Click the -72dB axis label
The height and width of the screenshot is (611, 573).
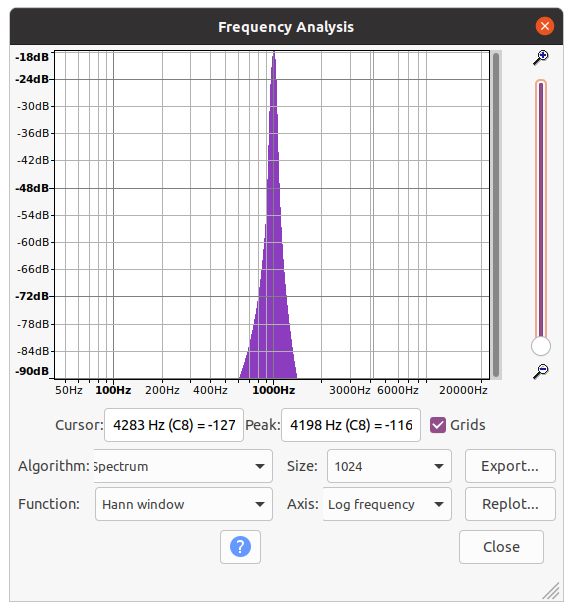click(x=32, y=296)
